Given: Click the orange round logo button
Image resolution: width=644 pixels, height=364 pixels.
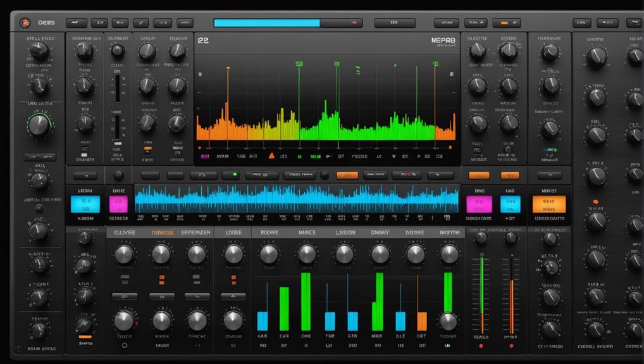Looking at the screenshot, I should click(x=25, y=23).
